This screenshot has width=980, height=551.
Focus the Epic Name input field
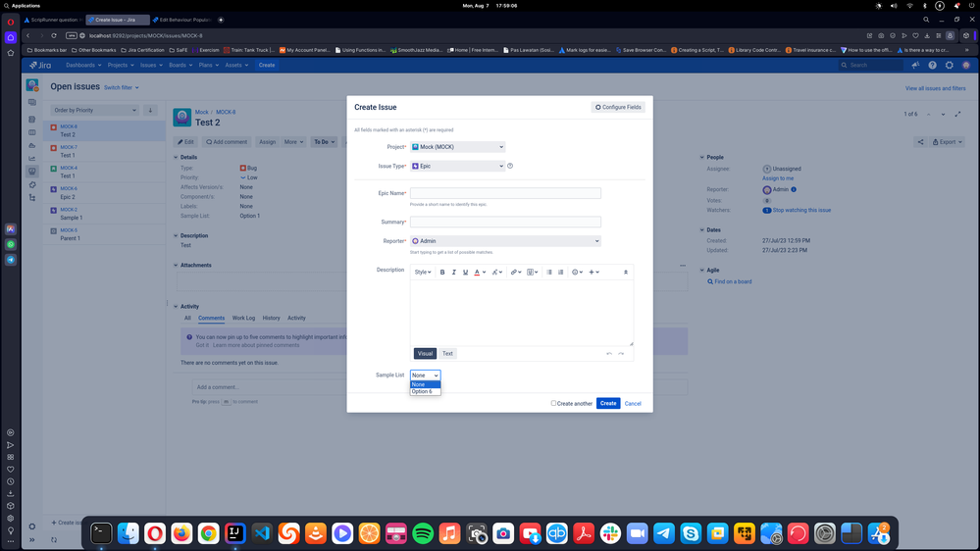click(x=505, y=194)
